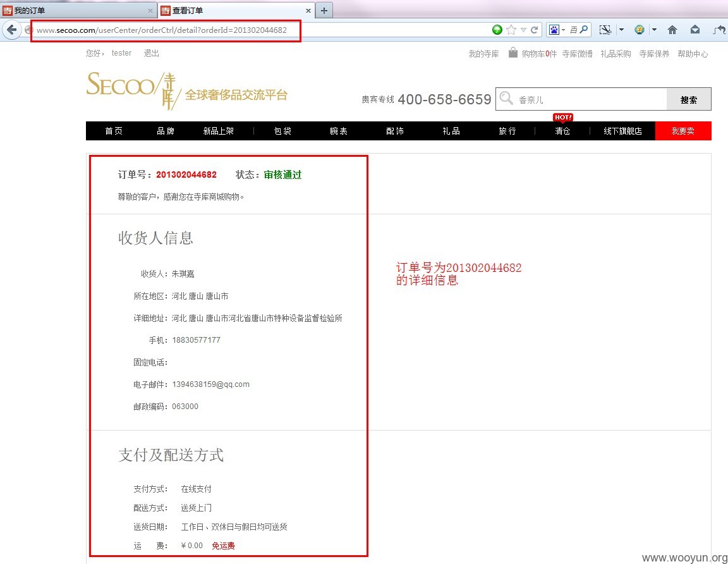This screenshot has width=728, height=564.
Task: Click the 审核通过 status text
Action: click(282, 175)
